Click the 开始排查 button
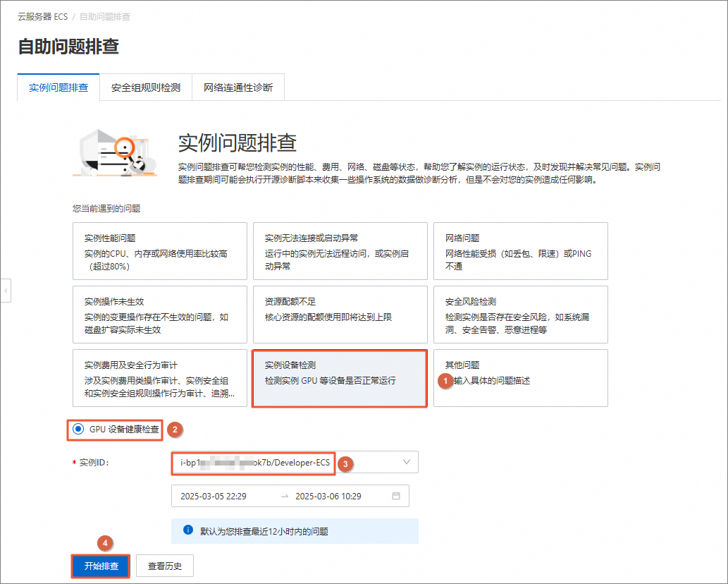The width and height of the screenshot is (728, 584). click(x=101, y=566)
